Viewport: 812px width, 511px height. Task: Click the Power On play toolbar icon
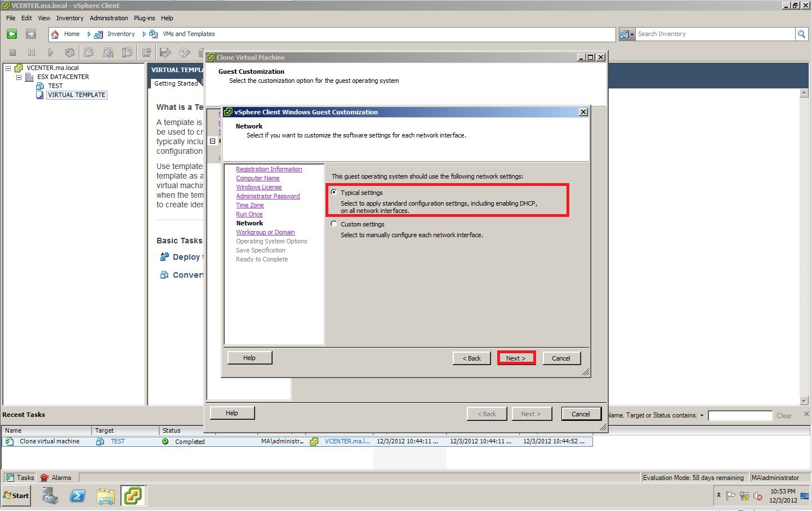tap(51, 52)
